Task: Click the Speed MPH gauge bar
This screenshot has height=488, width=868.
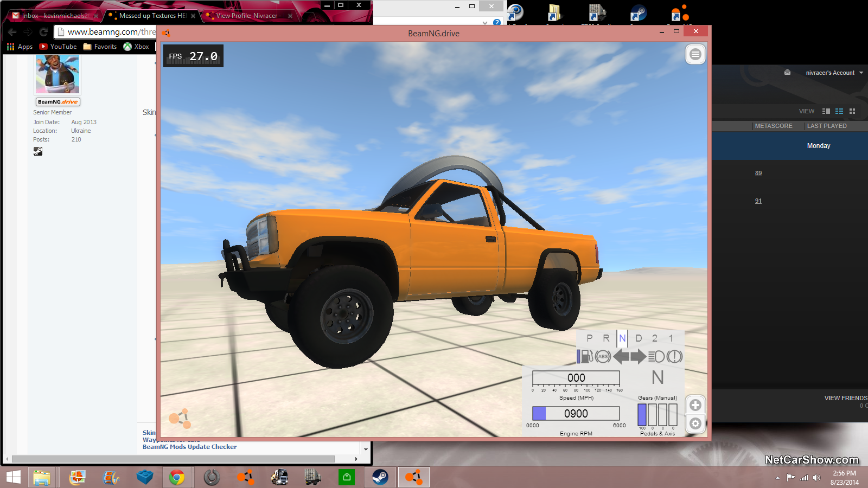Action: (x=576, y=377)
